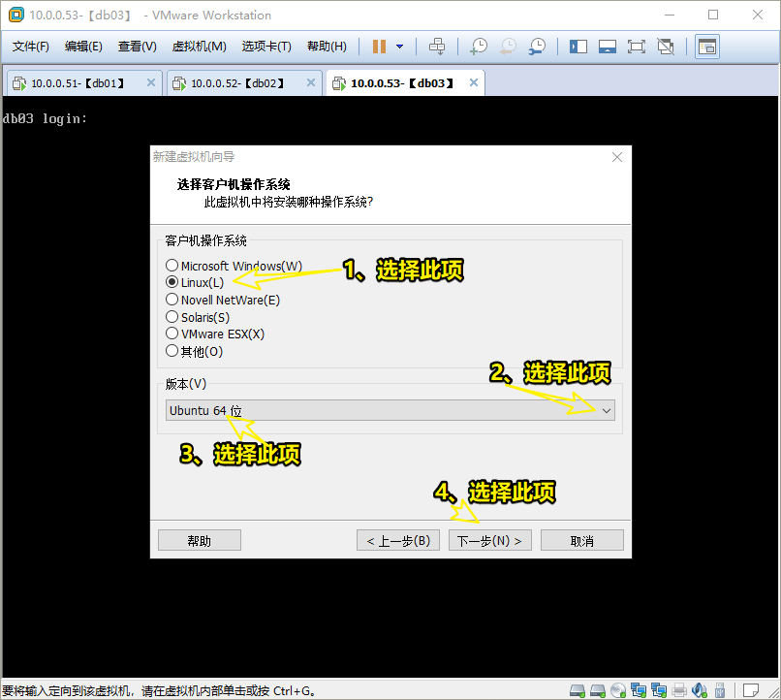Select the Linux(L) radio button
The height and width of the screenshot is (700, 781).
pyautogui.click(x=172, y=281)
